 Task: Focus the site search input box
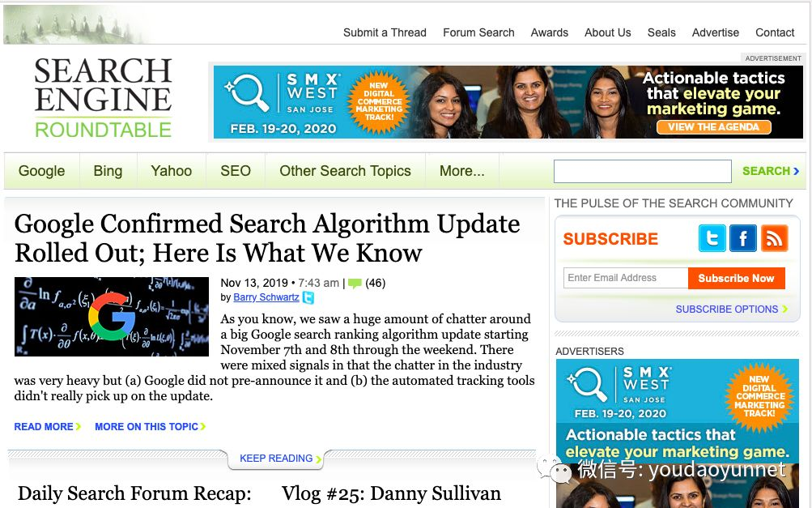(643, 171)
